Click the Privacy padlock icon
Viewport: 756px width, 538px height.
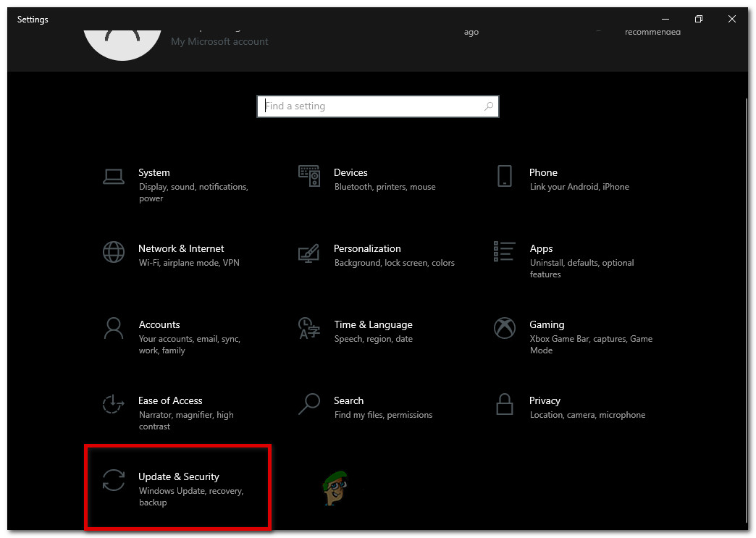click(x=504, y=404)
